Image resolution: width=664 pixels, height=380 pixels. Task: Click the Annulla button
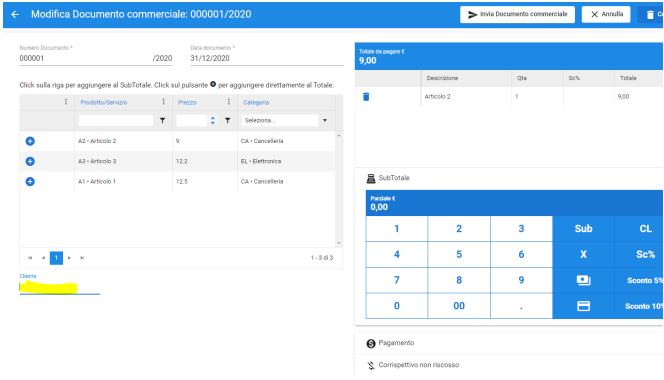pyautogui.click(x=606, y=14)
